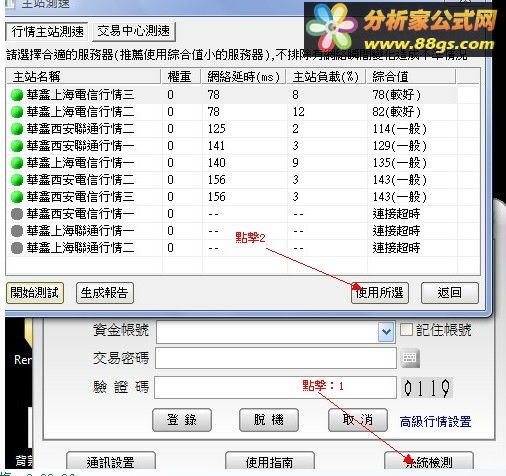Select server row 華鑫西安電信行情二

coord(243,180)
